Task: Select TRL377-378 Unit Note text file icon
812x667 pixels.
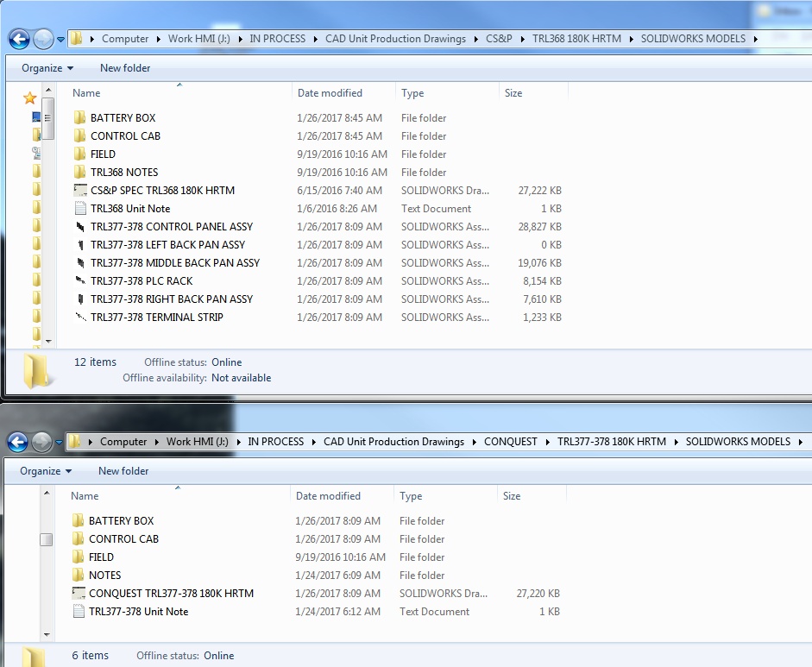Action: (x=79, y=611)
